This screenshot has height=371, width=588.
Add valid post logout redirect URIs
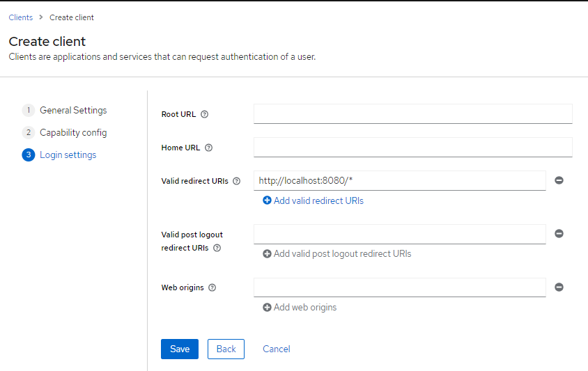pos(336,253)
